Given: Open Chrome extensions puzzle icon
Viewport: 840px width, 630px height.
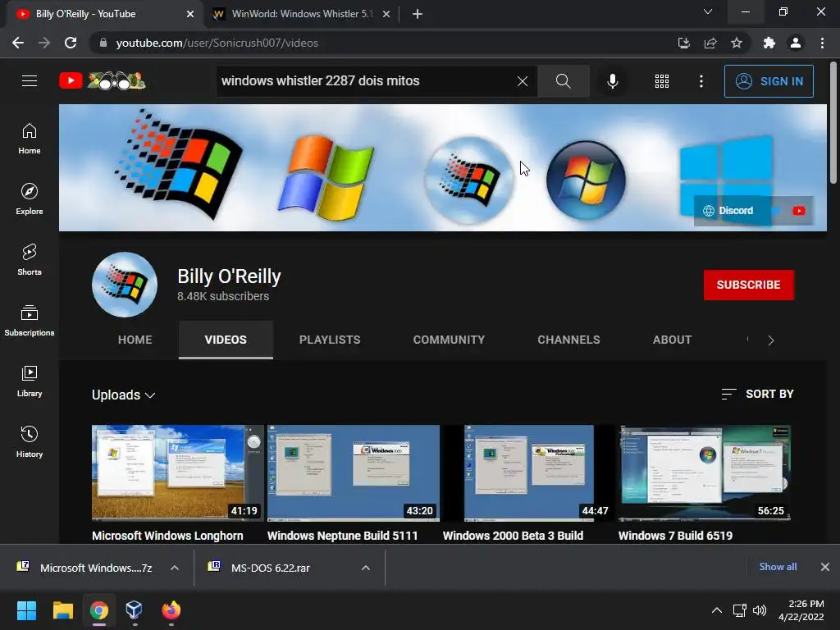Looking at the screenshot, I should coord(769,43).
